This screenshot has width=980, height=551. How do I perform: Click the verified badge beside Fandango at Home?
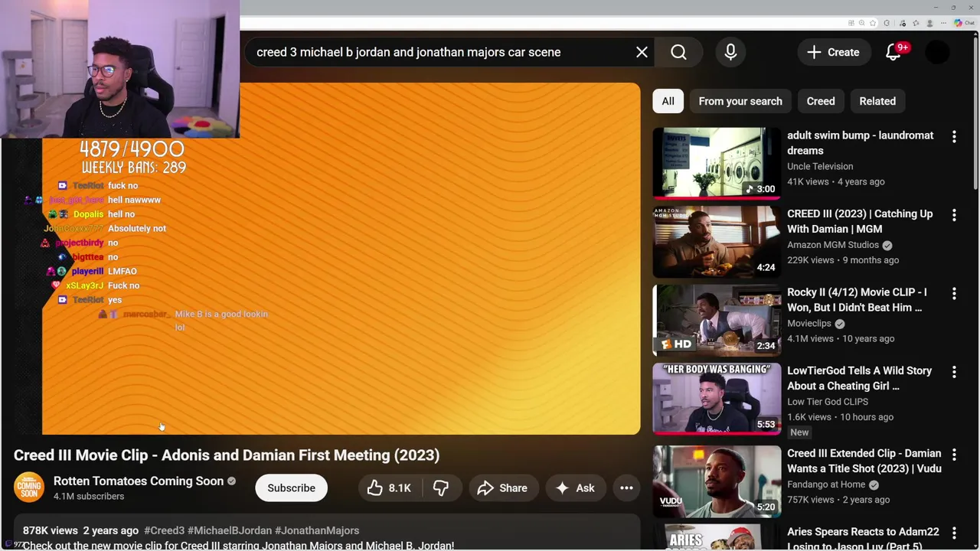tap(874, 484)
